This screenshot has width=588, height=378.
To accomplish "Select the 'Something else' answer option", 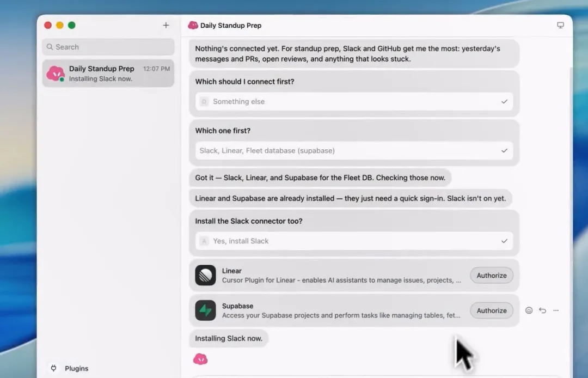I will click(x=354, y=102).
